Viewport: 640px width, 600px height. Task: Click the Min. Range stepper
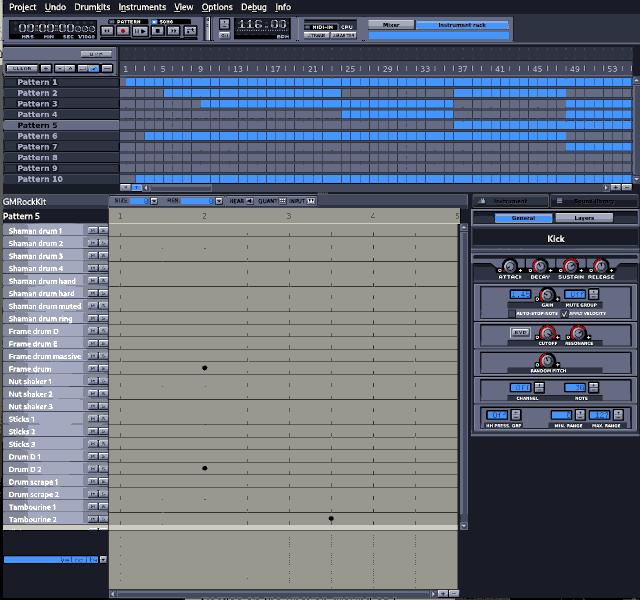pos(580,415)
